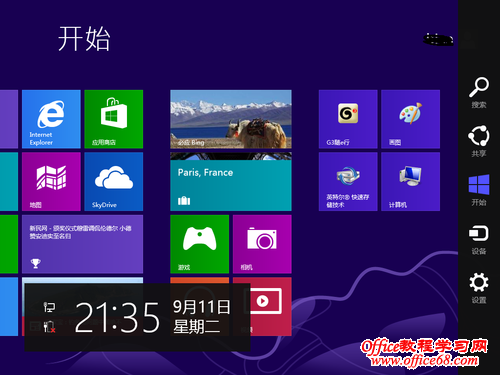Open the Devices charm
The width and height of the screenshot is (500, 375).
point(479,239)
